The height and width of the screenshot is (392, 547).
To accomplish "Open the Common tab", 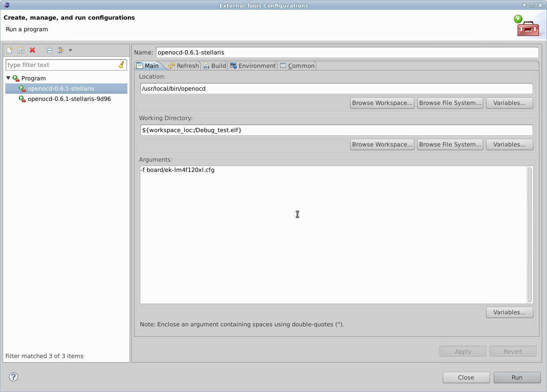I will pos(297,66).
